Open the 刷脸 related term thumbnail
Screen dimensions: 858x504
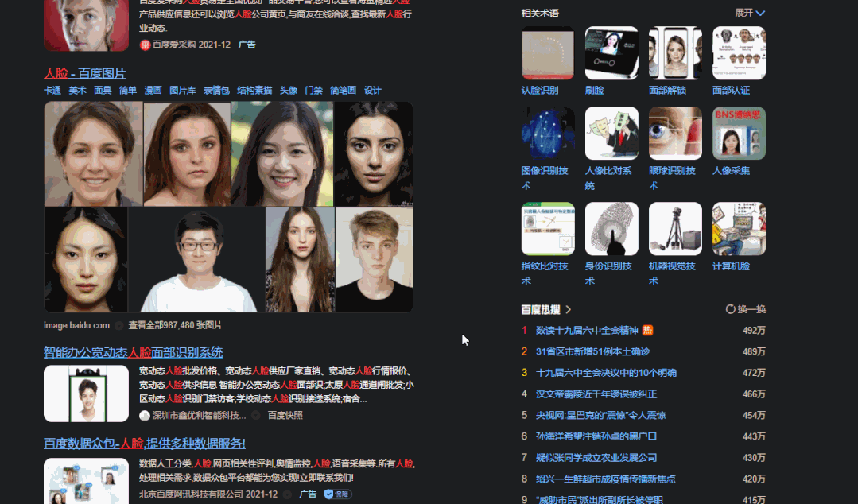[x=611, y=53]
